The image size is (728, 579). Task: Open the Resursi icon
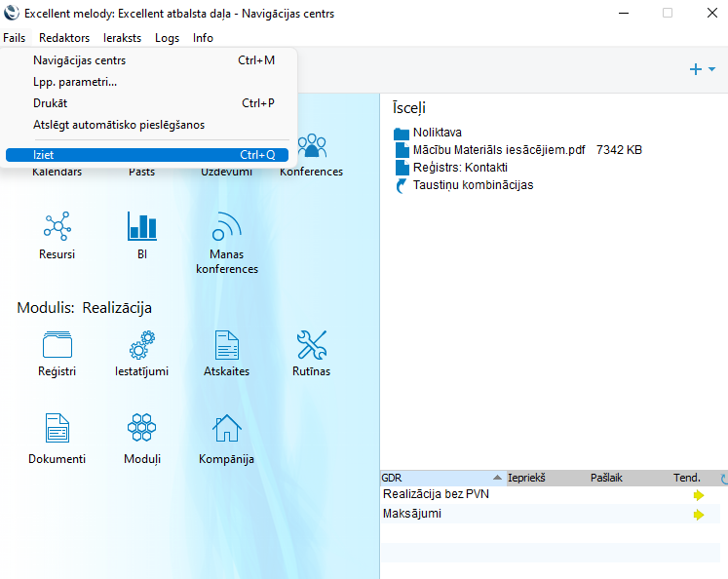tap(57, 227)
